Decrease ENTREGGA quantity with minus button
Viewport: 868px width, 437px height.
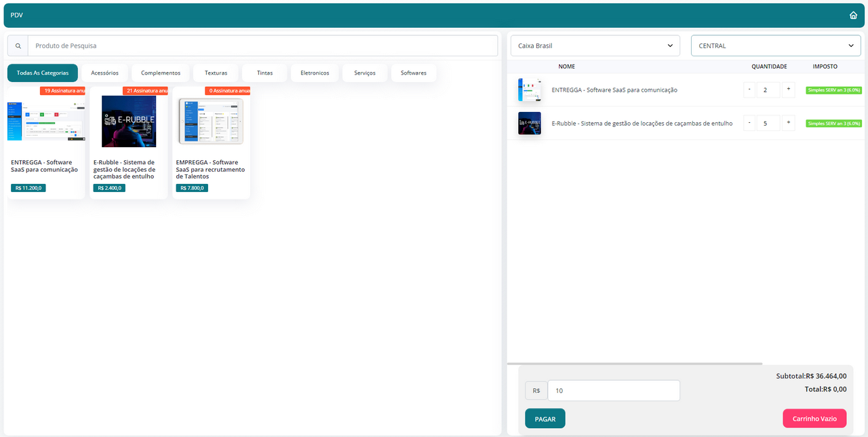pos(749,90)
